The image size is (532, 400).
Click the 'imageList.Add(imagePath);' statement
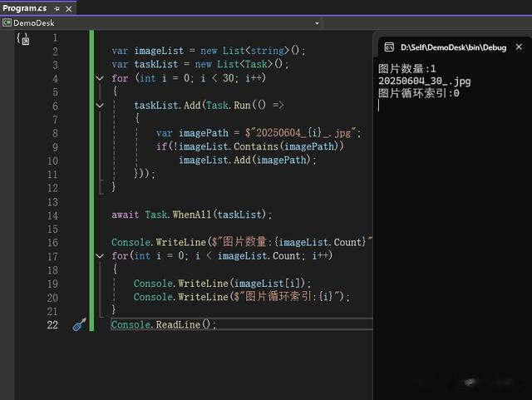(x=248, y=160)
